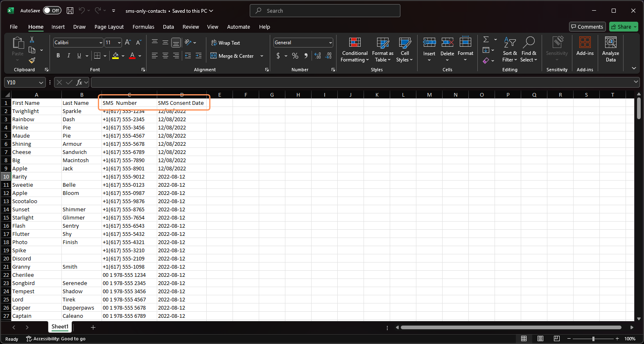
Task: Open Name Box dropdown arrow
Action: click(x=41, y=82)
